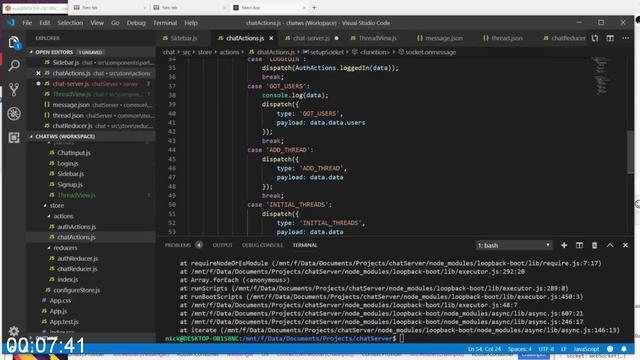Open configureStore.js in the file tree
This screenshot has height=360, width=640.
click(76, 290)
